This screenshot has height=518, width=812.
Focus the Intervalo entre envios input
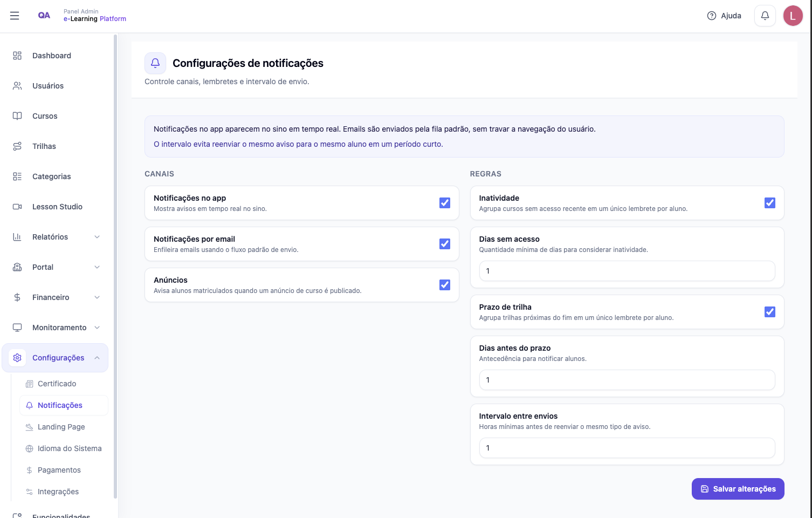627,448
